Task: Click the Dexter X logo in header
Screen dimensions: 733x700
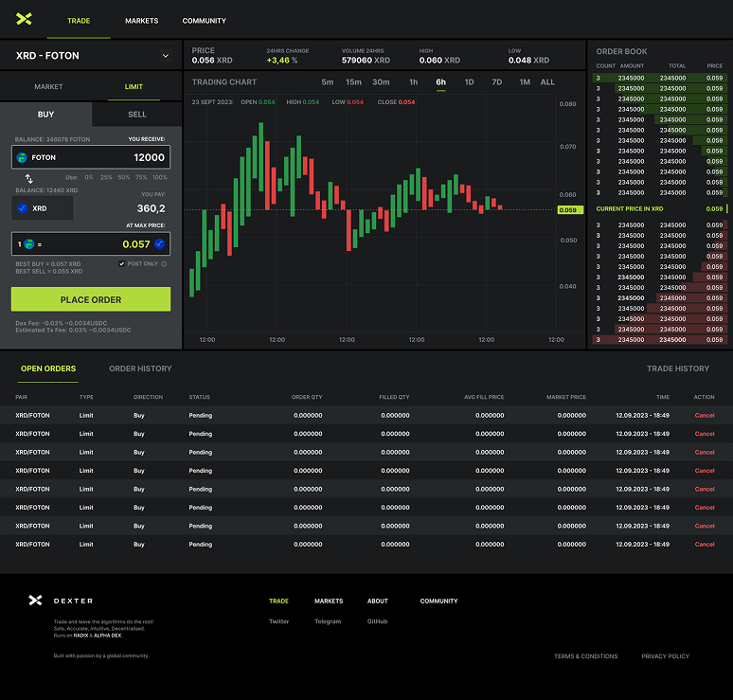Action: (x=24, y=19)
